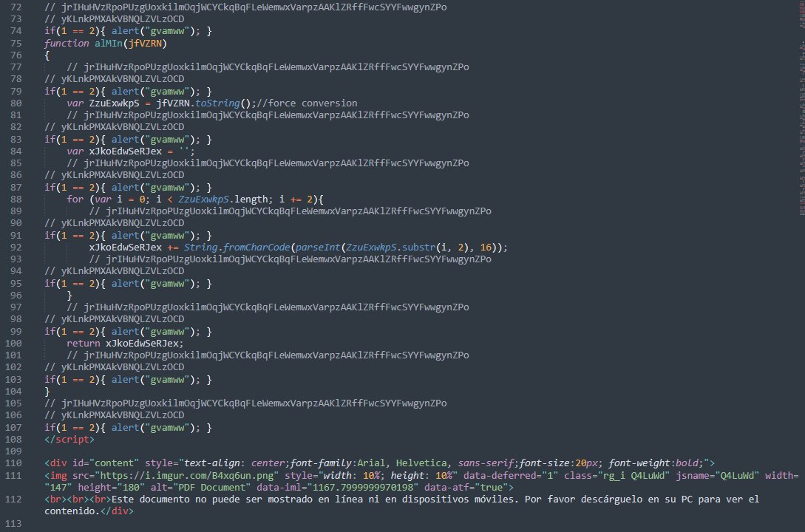
Task: Click the code minimap on the right edge
Action: tap(802, 108)
